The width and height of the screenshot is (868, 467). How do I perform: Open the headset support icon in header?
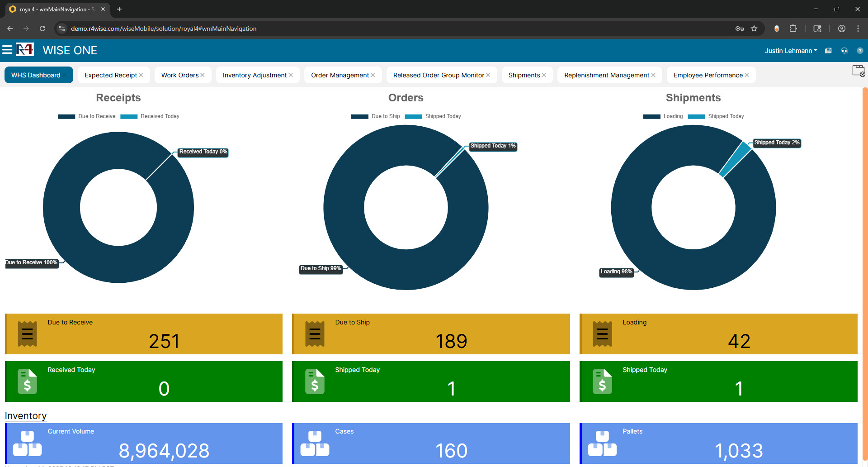(844, 51)
